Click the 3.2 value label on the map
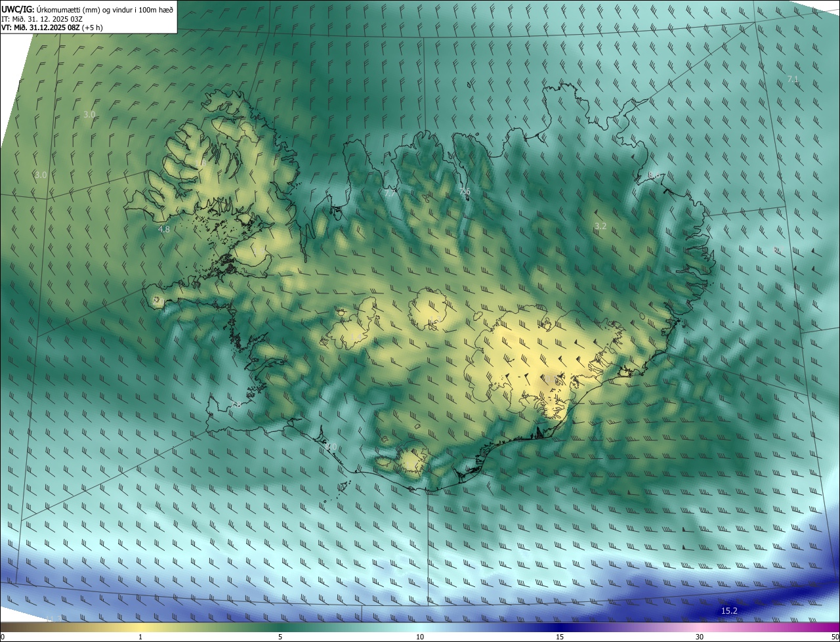840x642 pixels. pos(600,226)
